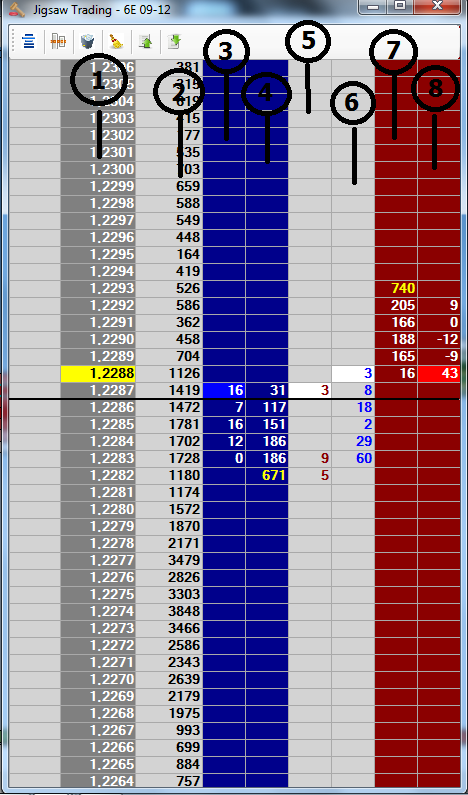Click the green up-arrow export icon
468x795 pixels.
(146, 42)
